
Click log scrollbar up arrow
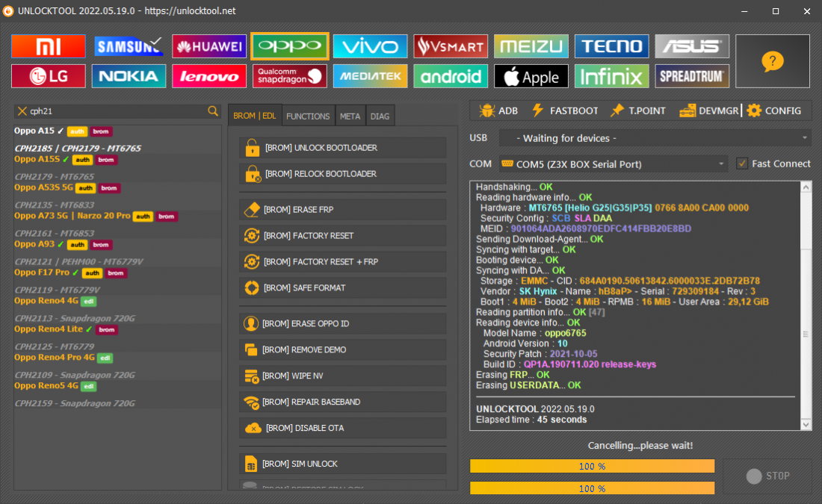(806, 187)
